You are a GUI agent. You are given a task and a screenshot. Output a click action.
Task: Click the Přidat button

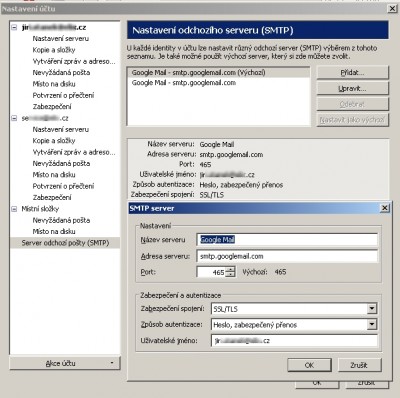352,73
